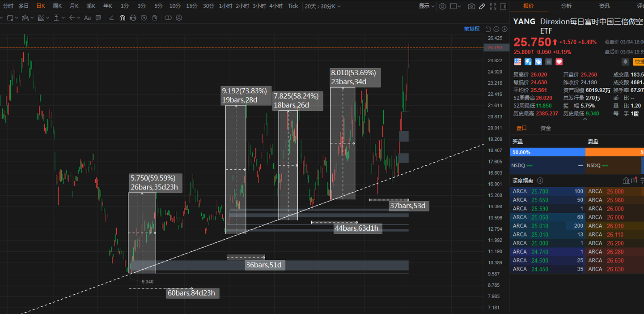This screenshot has width=644, height=314.
Task: Pick the line style pencil tool
Action: click(x=111, y=18)
